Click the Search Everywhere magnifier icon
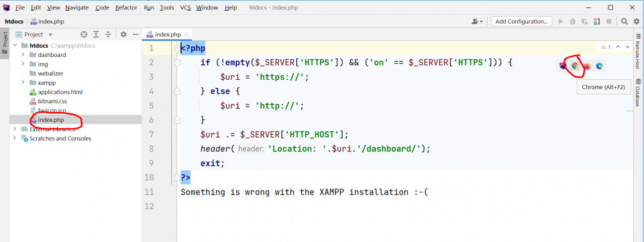This screenshot has width=644, height=242. pos(625,21)
